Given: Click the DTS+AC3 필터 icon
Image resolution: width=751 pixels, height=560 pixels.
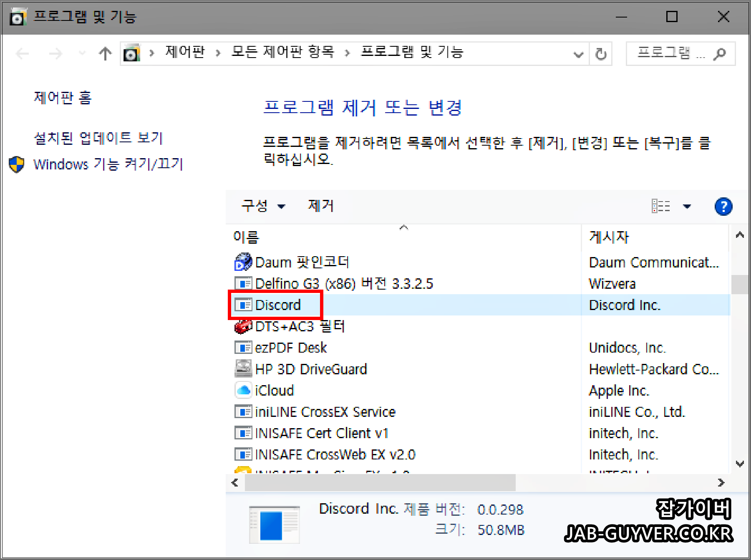Looking at the screenshot, I should tap(243, 326).
